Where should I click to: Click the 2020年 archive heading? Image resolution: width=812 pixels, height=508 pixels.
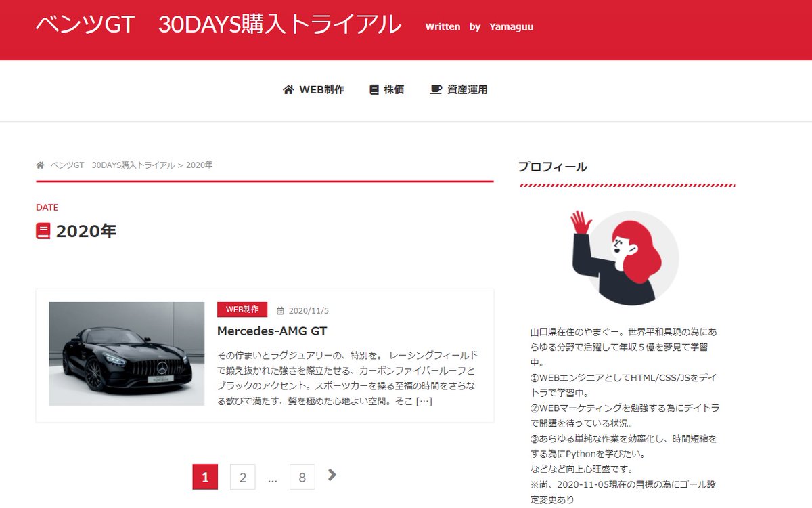[x=86, y=232]
